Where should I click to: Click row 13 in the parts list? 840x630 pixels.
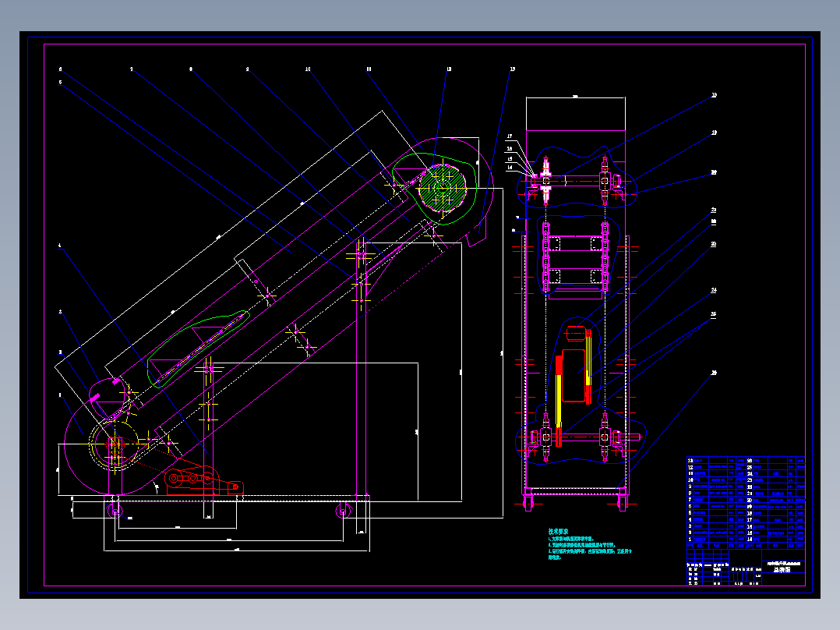pyautogui.click(x=717, y=461)
